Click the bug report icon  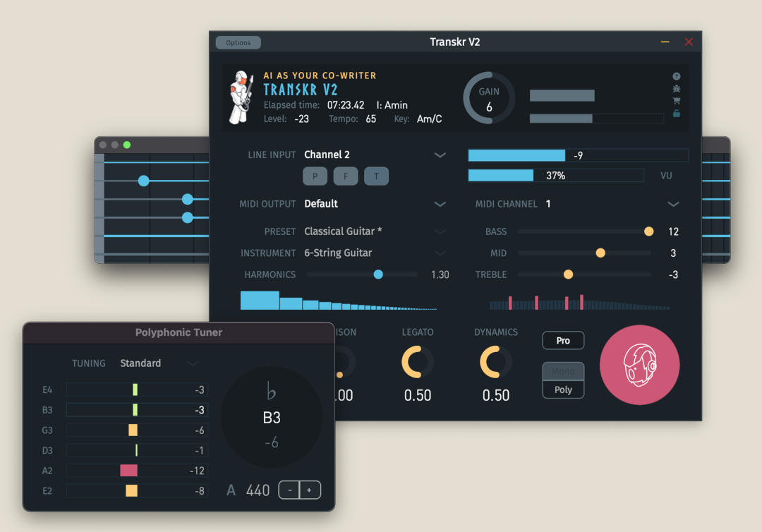click(676, 88)
